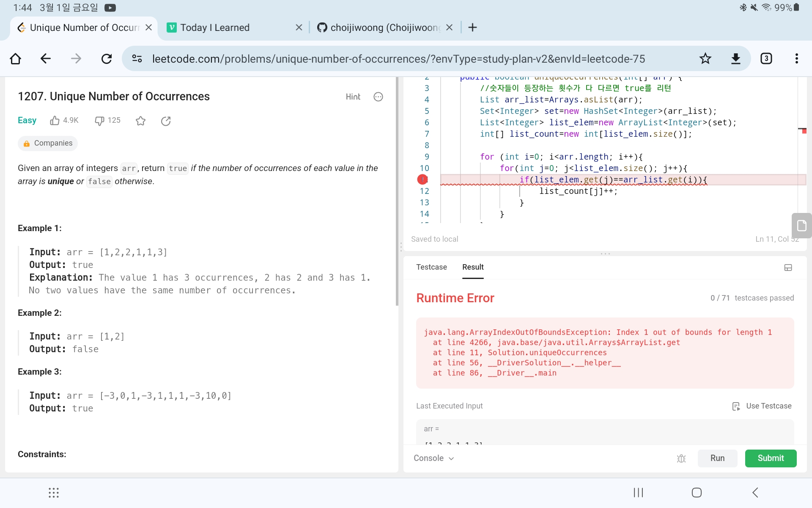Close the Unique Number of Occurrences tab
The width and height of the screenshot is (812, 508).
(148, 28)
